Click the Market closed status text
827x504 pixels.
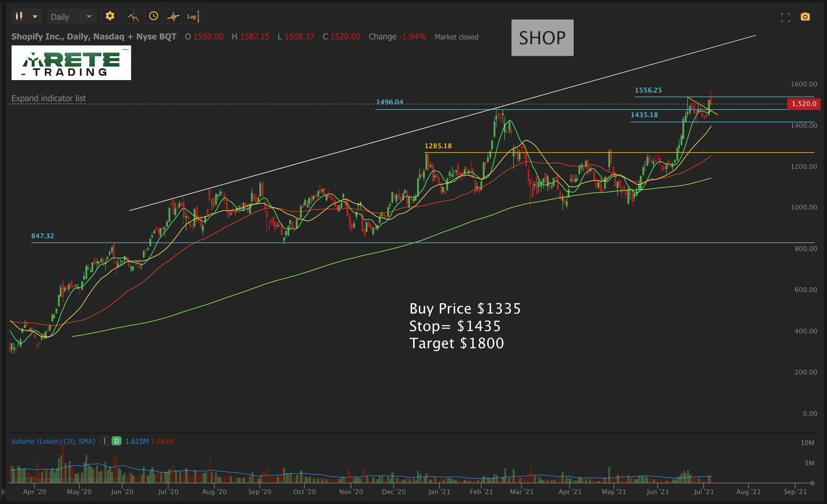457,37
